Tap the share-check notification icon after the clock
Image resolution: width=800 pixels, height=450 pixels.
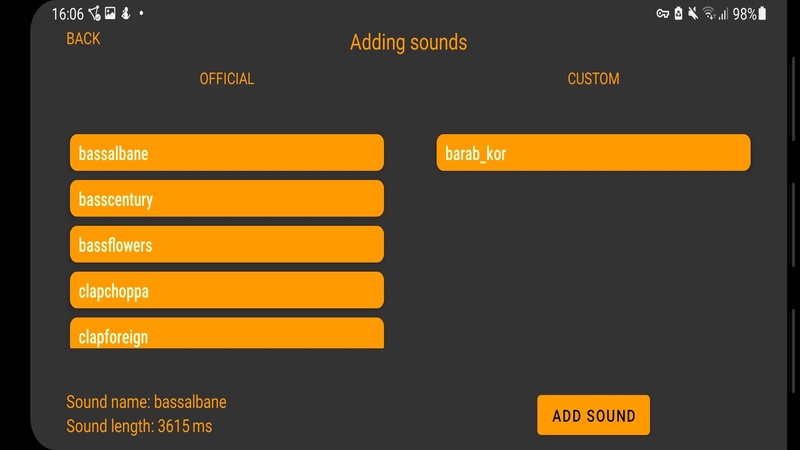[x=94, y=14]
